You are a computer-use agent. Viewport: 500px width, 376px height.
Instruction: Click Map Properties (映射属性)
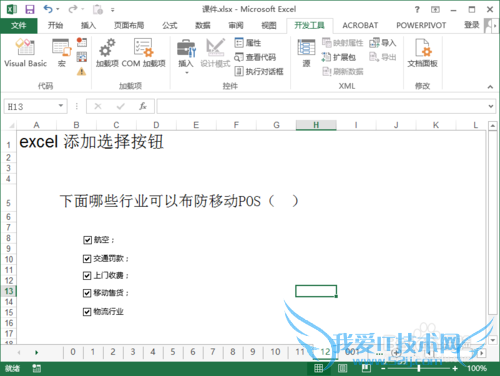pos(342,43)
